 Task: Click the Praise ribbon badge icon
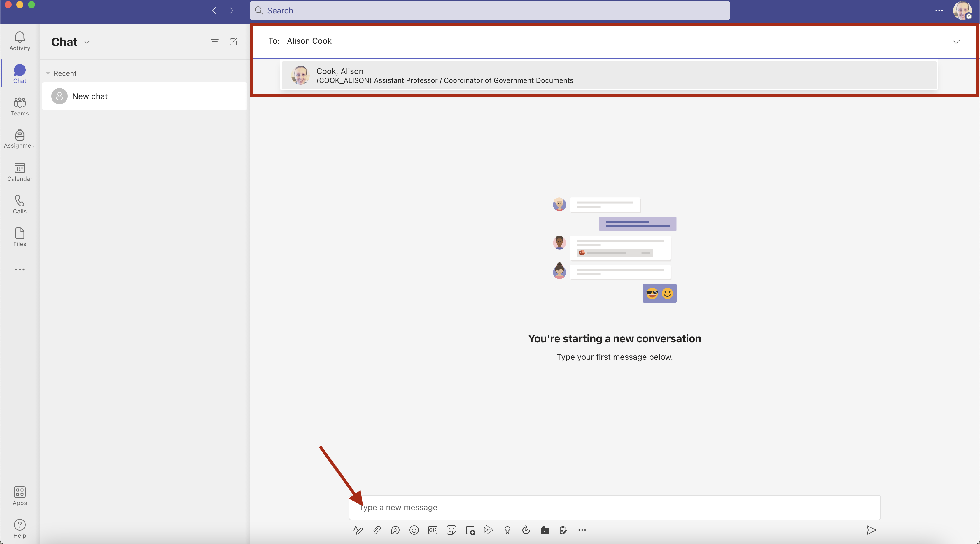point(507,530)
